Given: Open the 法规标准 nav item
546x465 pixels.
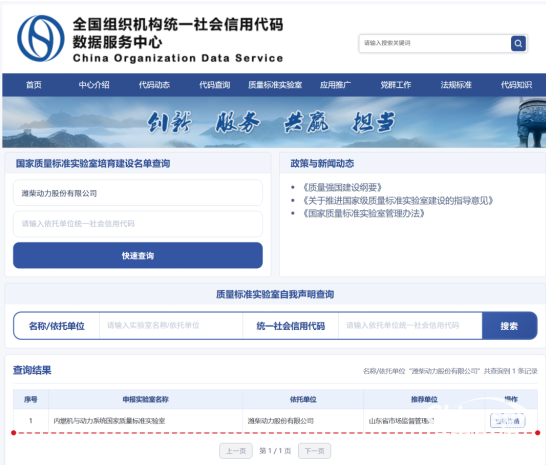Looking at the screenshot, I should tap(456, 85).
